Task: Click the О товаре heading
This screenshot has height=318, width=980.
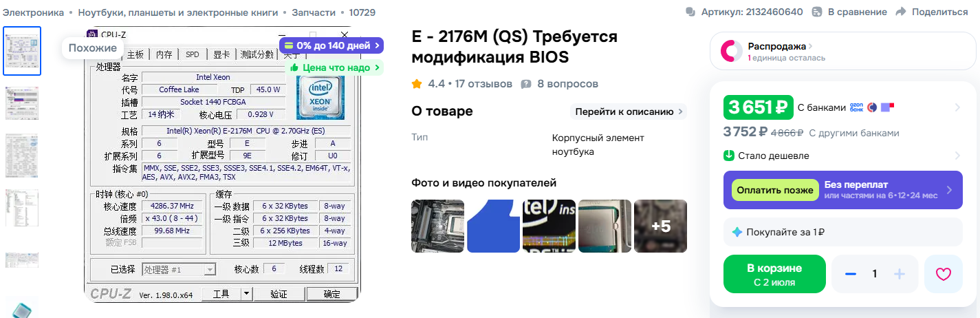Action: (x=442, y=112)
